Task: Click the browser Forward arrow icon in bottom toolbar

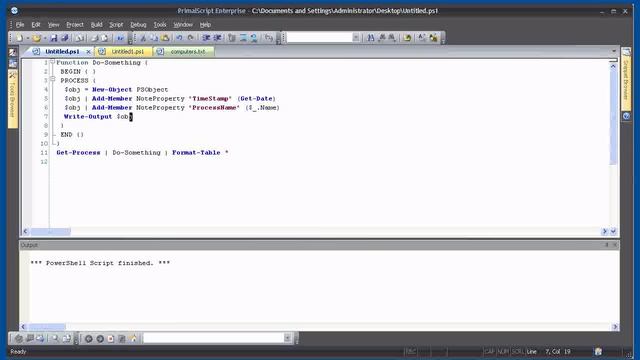Action: point(100,338)
